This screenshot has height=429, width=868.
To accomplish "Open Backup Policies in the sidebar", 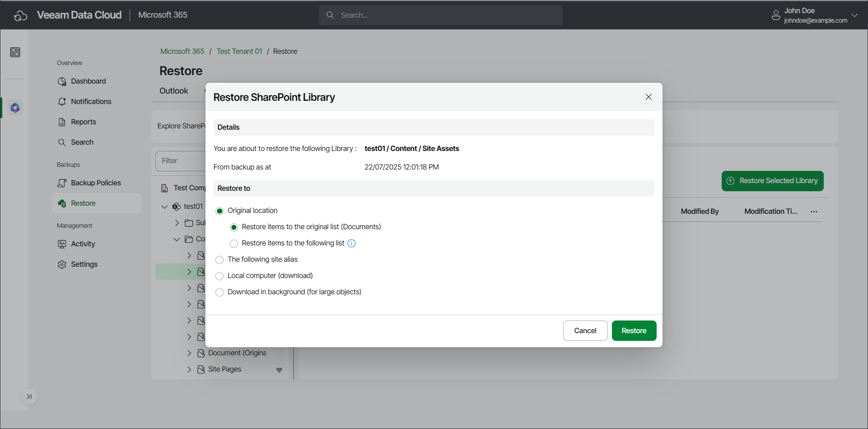I will point(97,183).
